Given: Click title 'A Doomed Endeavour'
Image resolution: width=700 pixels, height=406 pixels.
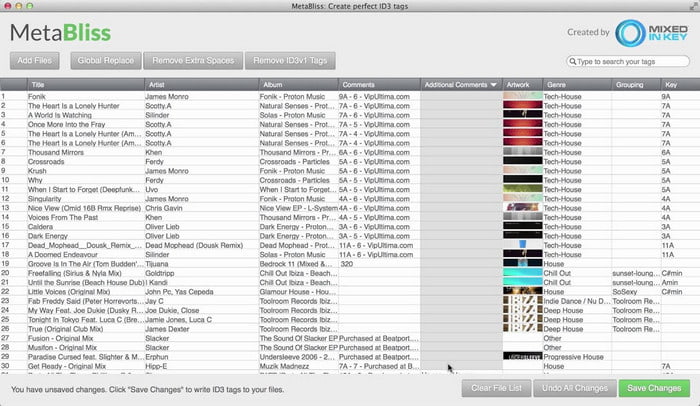Looking at the screenshot, I should pyautogui.click(x=62, y=255).
